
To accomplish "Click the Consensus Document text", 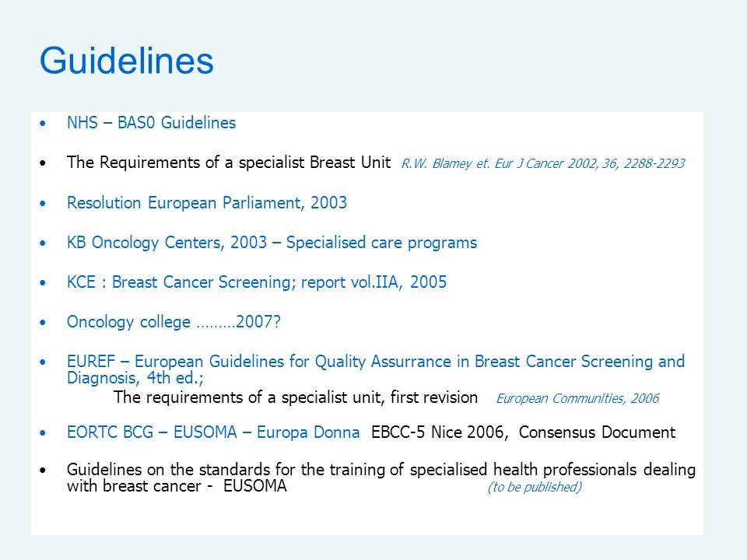I will click(x=597, y=432).
